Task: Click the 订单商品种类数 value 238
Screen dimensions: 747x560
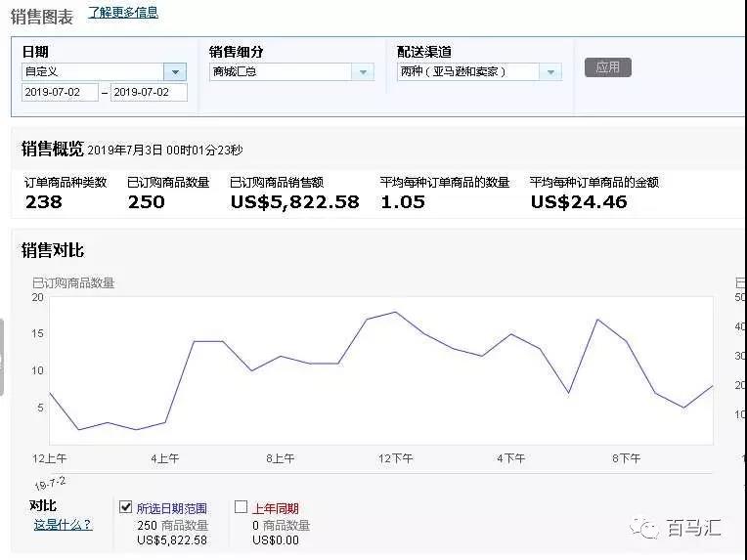Action: [x=43, y=202]
